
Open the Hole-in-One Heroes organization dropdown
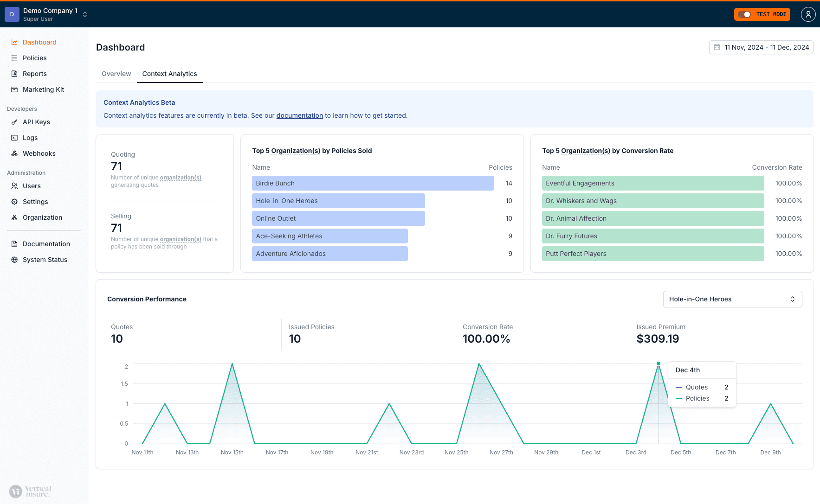click(732, 299)
